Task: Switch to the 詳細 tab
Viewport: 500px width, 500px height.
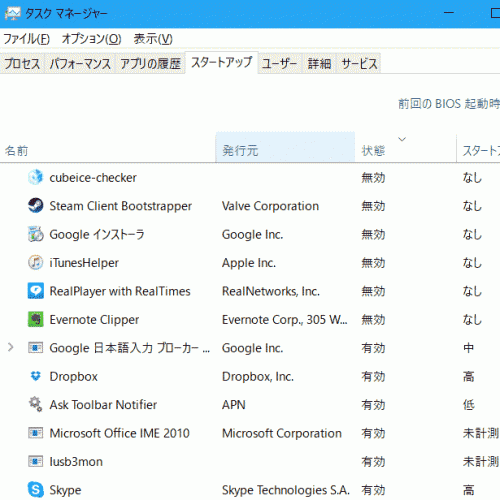Action: point(319,63)
